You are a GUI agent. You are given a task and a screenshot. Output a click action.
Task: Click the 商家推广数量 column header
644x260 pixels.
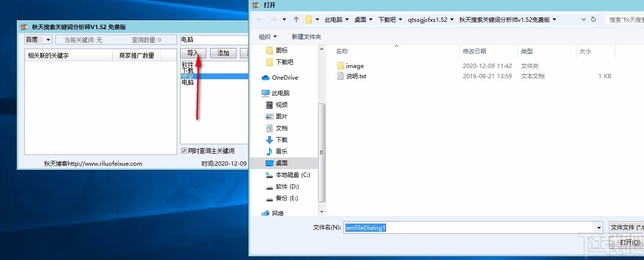[x=137, y=55]
